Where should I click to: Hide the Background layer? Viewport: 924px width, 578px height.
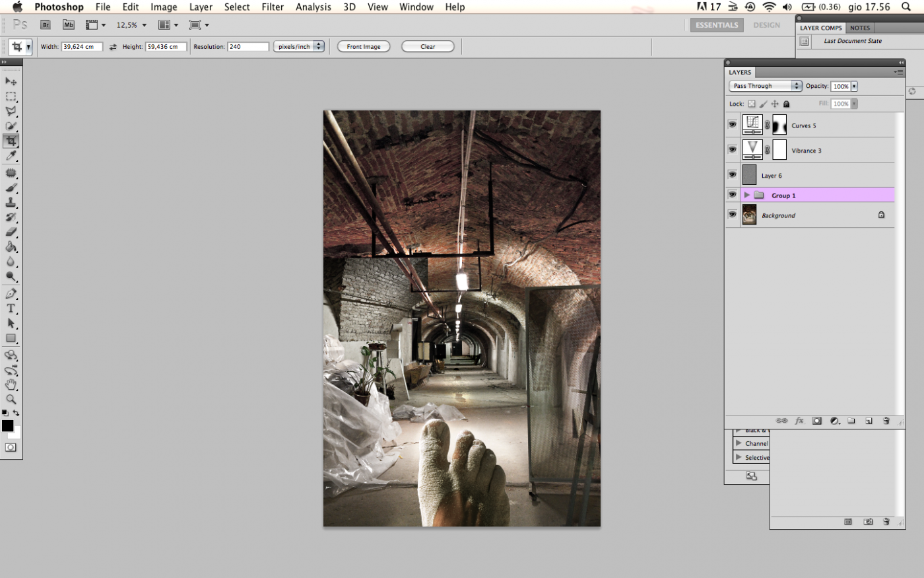coord(732,215)
